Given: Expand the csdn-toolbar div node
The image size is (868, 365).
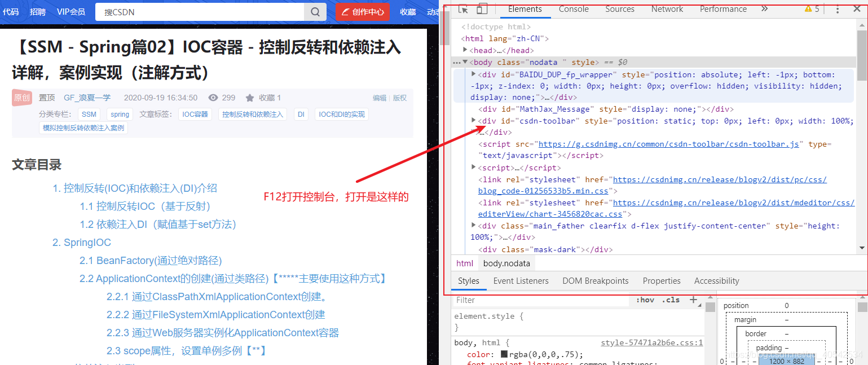Looking at the screenshot, I should coord(474,120).
